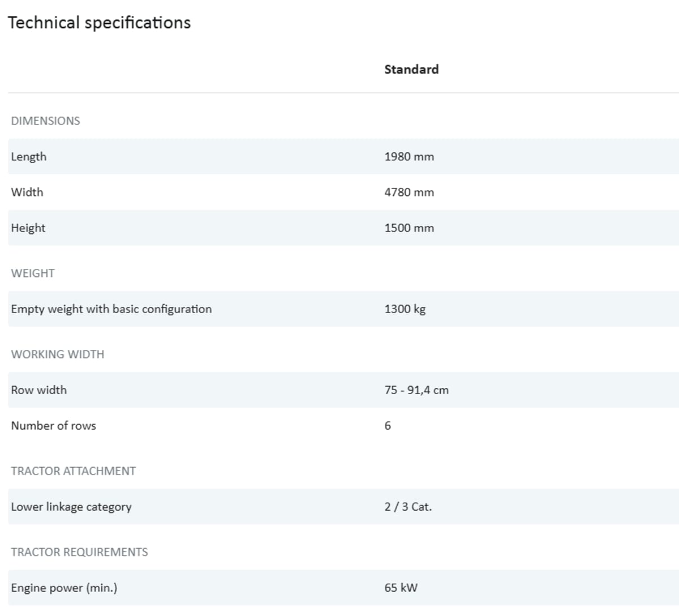Click the 1500 mm height value
The width and height of the screenshot is (679, 616).
tap(409, 228)
